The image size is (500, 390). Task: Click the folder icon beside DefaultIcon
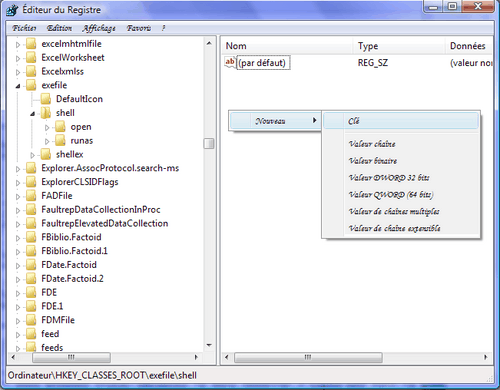point(46,99)
